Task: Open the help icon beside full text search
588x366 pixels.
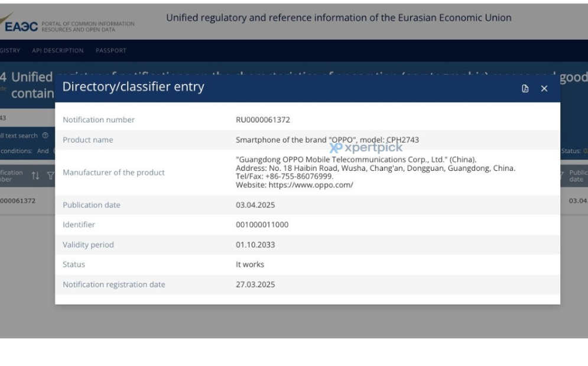Action: 46,136
